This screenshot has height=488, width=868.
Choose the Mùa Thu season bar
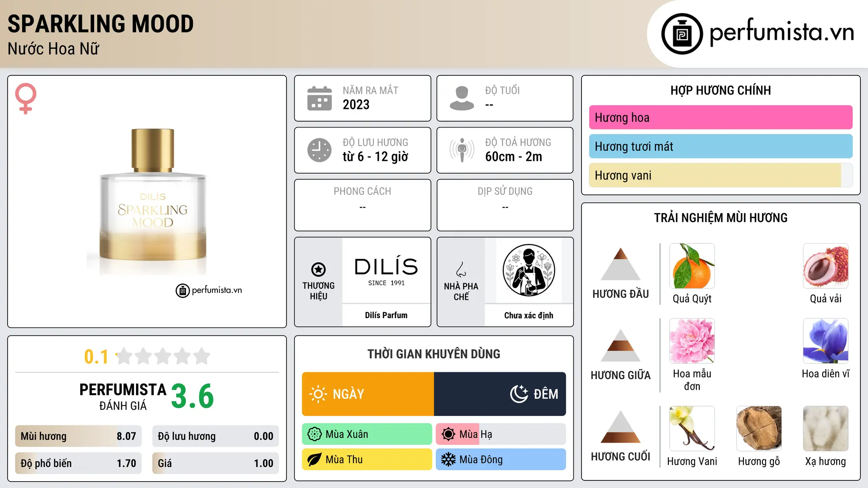pos(367,460)
